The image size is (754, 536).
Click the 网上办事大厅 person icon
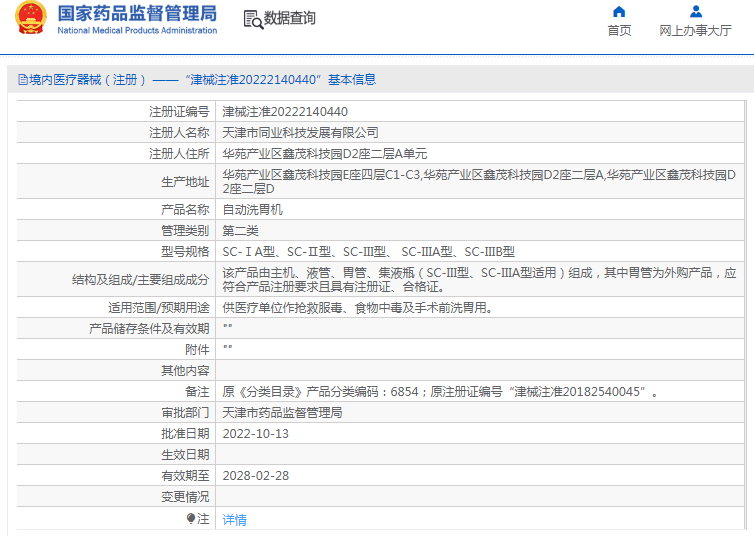(695, 12)
